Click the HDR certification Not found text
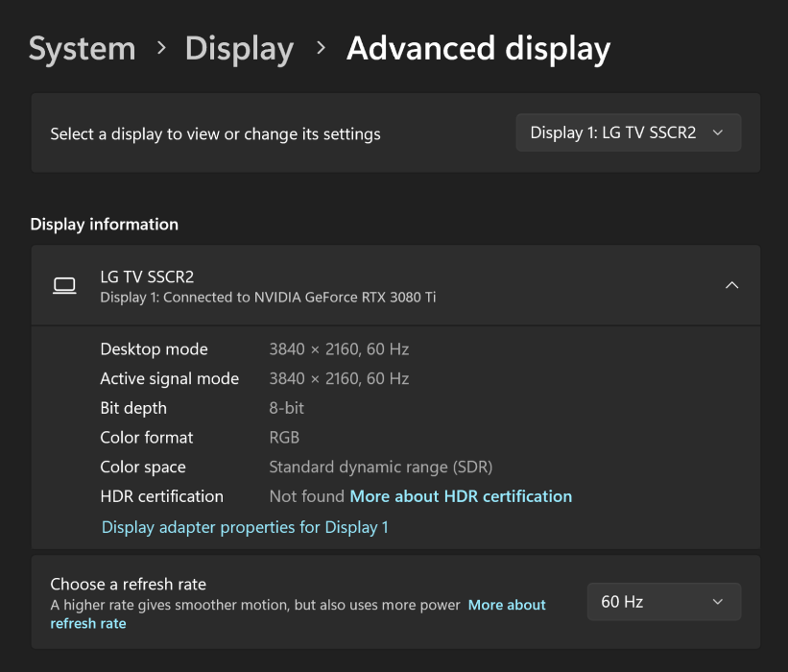The height and width of the screenshot is (672, 788). (x=306, y=496)
